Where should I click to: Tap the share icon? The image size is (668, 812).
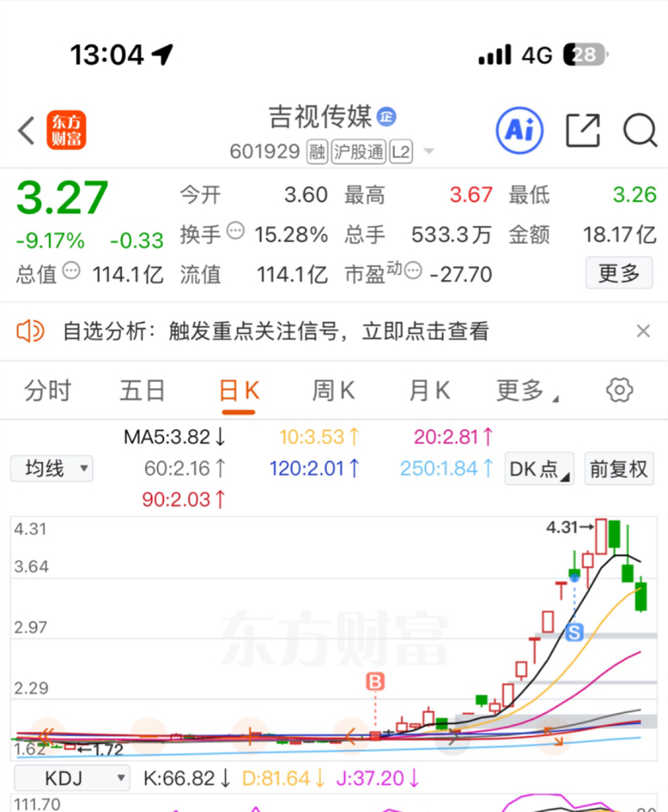[583, 131]
